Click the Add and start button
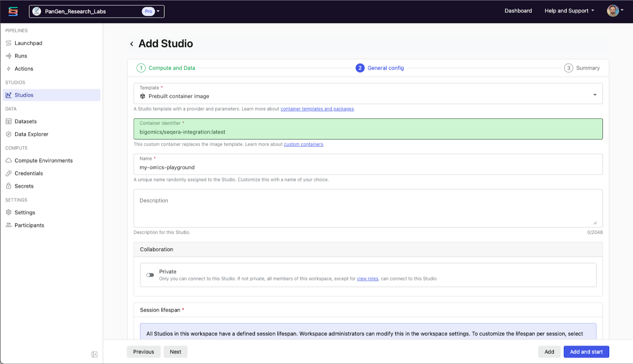Screen dimensions: 633x364 click(586, 352)
